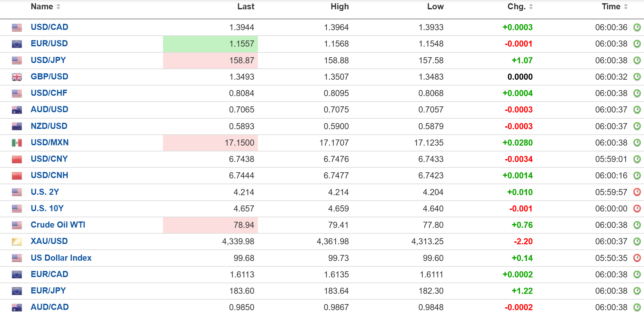The width and height of the screenshot is (644, 315).
Task: Open the USD/JPY pair link
Action: [48, 60]
